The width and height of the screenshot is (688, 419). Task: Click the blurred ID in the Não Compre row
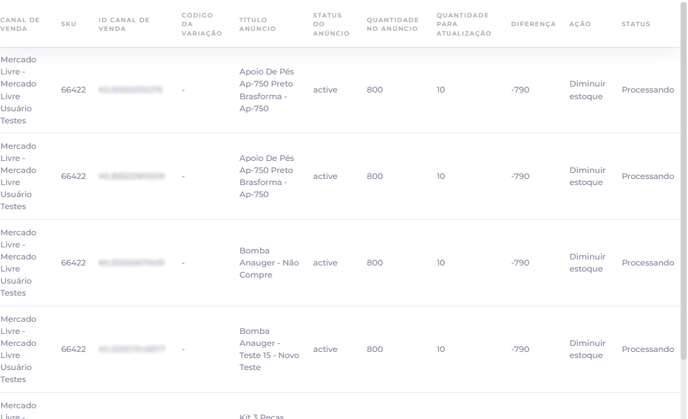[131, 263]
